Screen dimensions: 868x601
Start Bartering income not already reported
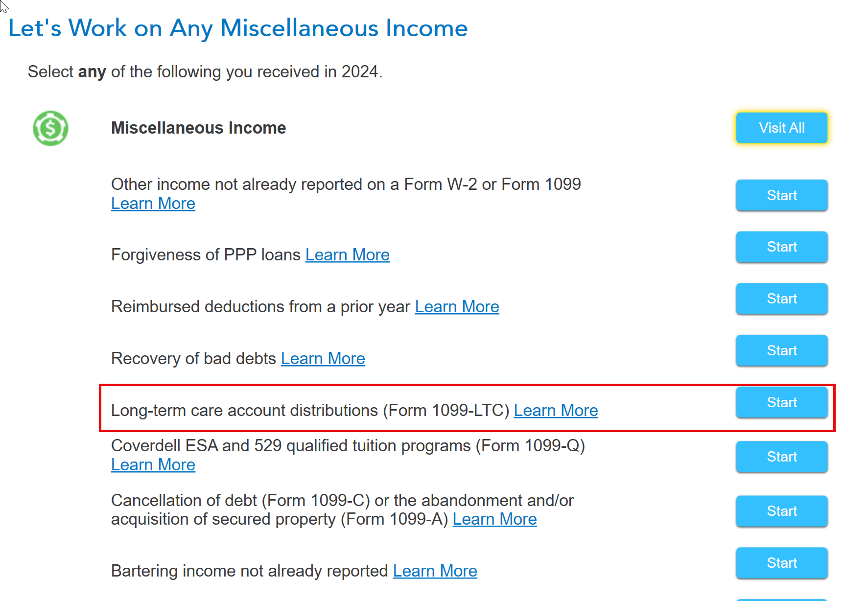[x=781, y=563]
